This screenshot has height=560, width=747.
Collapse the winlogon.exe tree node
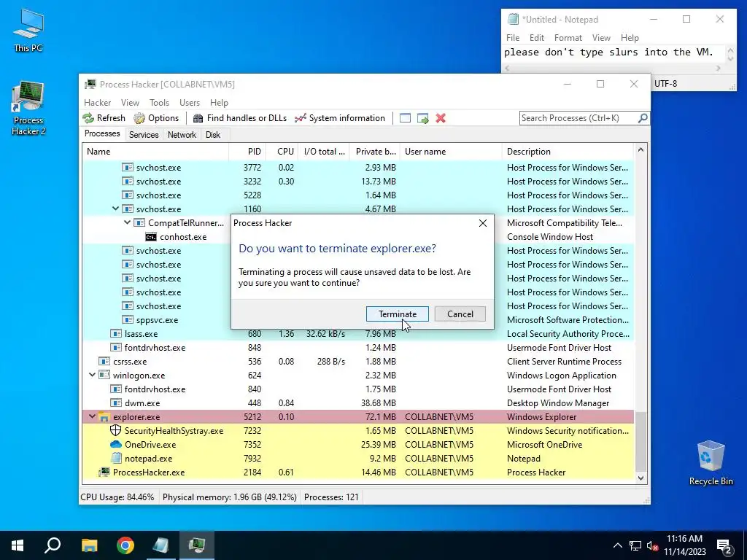click(x=92, y=375)
